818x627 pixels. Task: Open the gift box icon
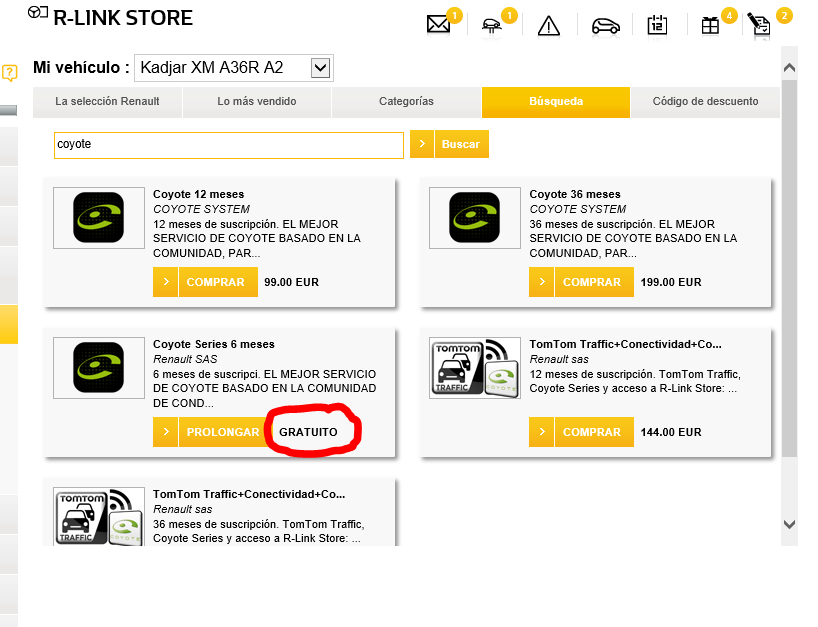710,25
